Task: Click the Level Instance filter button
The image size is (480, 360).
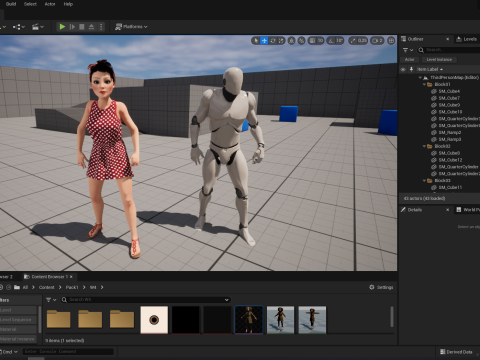Action: tap(439, 60)
